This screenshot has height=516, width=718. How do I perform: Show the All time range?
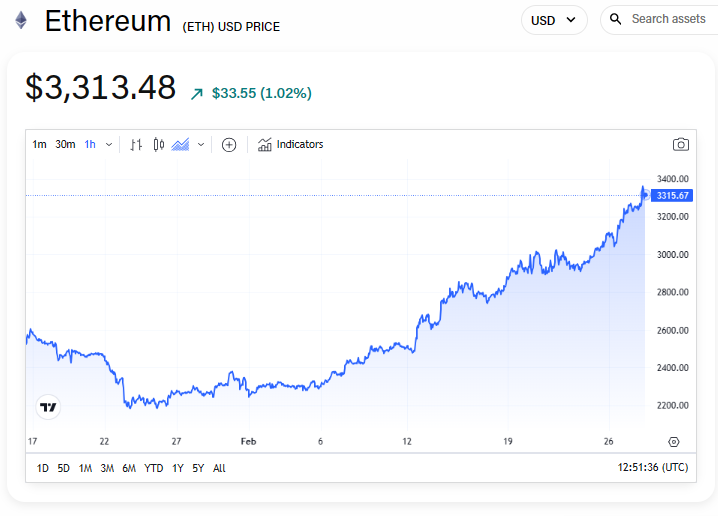219,468
